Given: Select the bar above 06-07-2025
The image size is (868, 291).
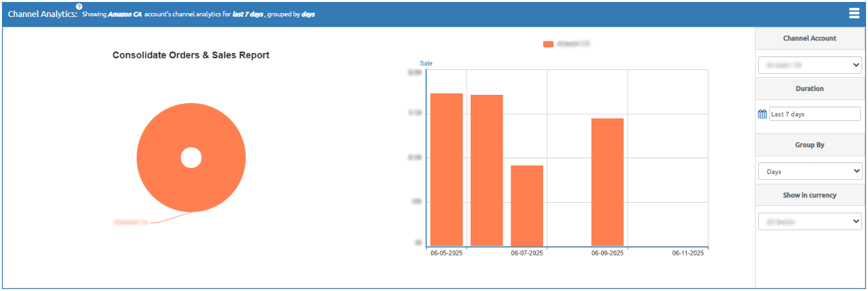Looking at the screenshot, I should (527, 206).
